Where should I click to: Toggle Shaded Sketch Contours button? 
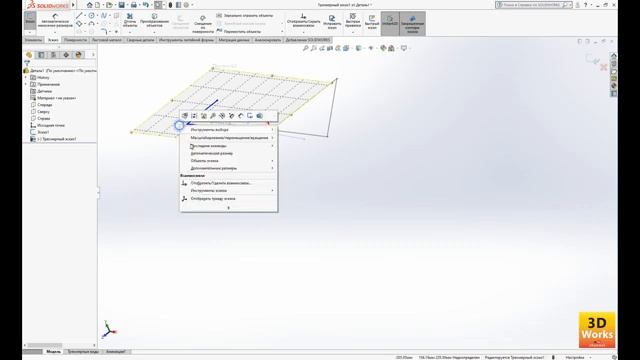pos(412,24)
